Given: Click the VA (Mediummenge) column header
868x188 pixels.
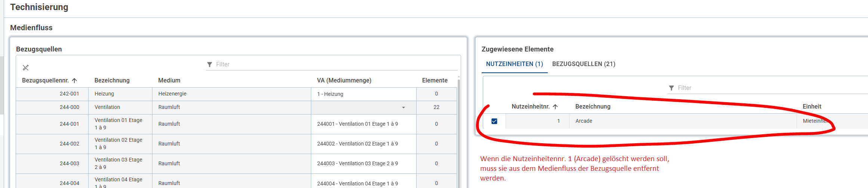Looking at the screenshot, I should click(x=344, y=81).
